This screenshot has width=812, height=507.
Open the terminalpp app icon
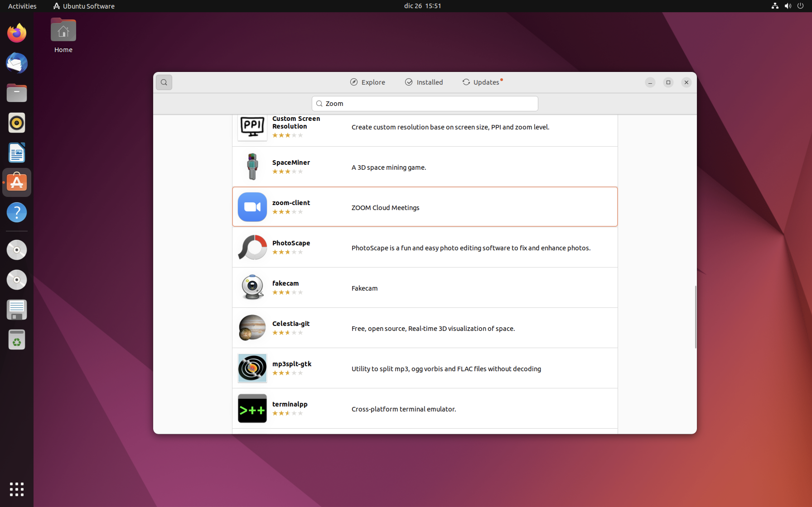click(x=252, y=408)
